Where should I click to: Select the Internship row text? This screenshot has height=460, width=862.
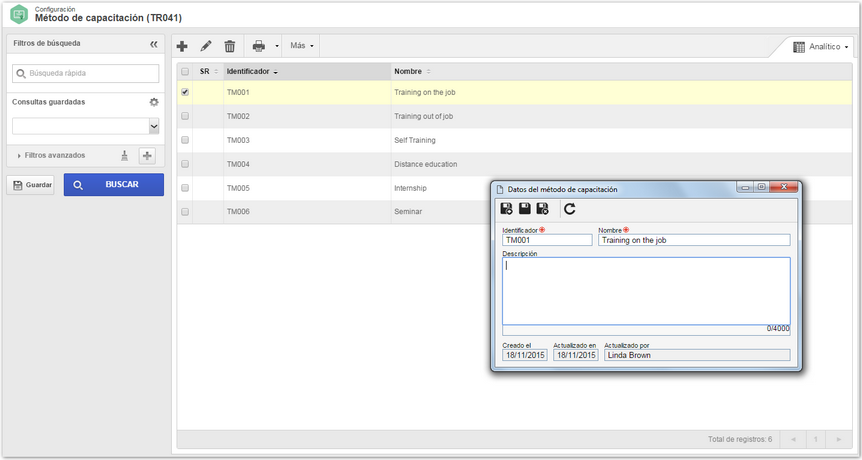410,188
